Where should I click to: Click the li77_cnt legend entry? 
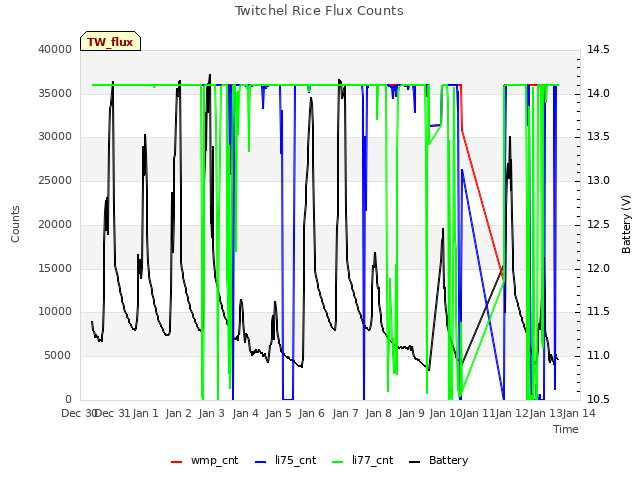click(x=363, y=460)
